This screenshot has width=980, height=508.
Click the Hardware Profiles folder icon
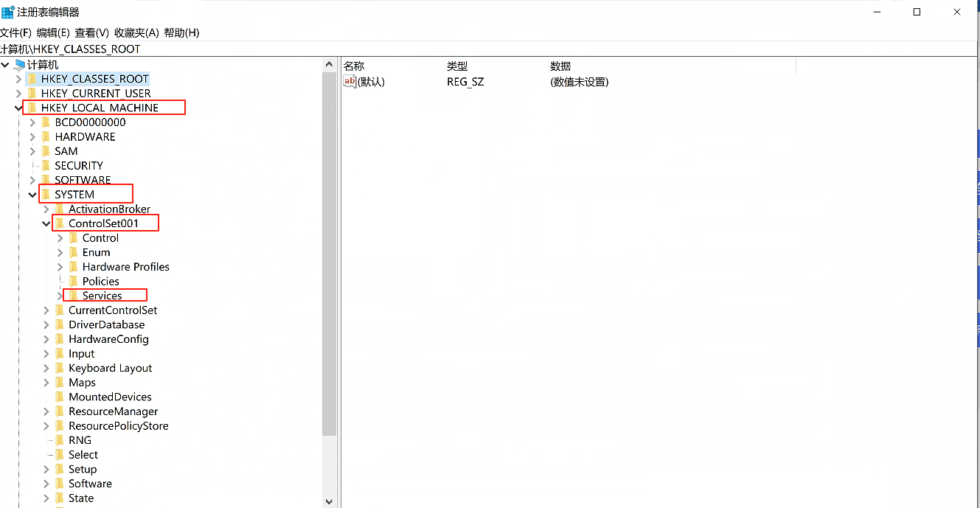[x=74, y=267]
